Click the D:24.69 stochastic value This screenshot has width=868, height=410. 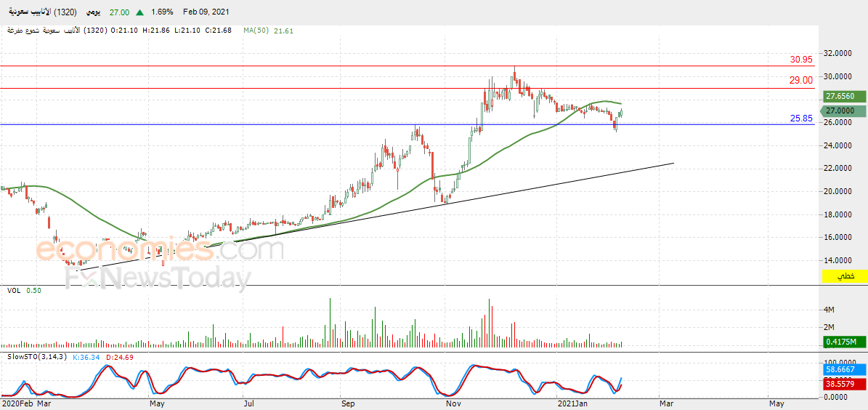pyautogui.click(x=120, y=356)
